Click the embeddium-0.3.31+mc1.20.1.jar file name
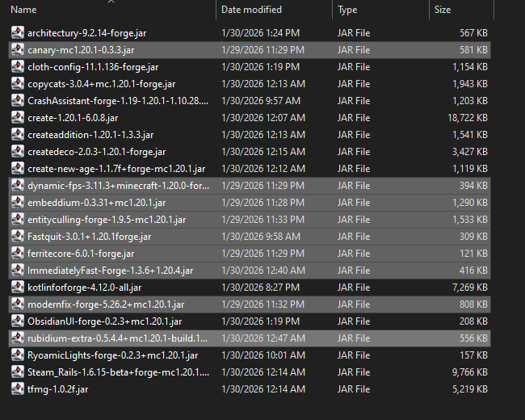Image resolution: width=525 pixels, height=420 pixels. [x=96, y=203]
